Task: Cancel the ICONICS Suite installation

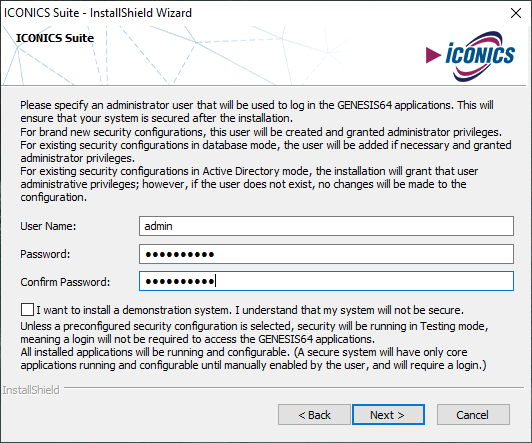Action: click(x=473, y=414)
